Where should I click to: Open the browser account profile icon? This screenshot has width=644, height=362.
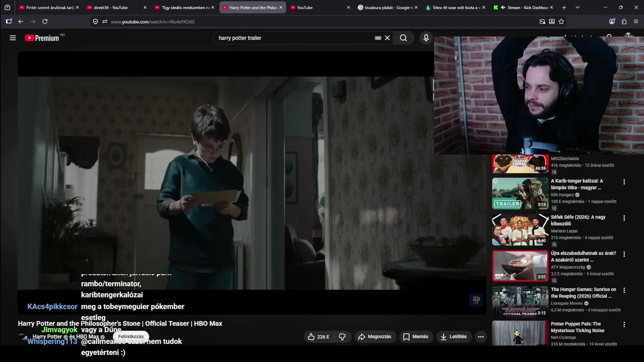click(x=612, y=22)
